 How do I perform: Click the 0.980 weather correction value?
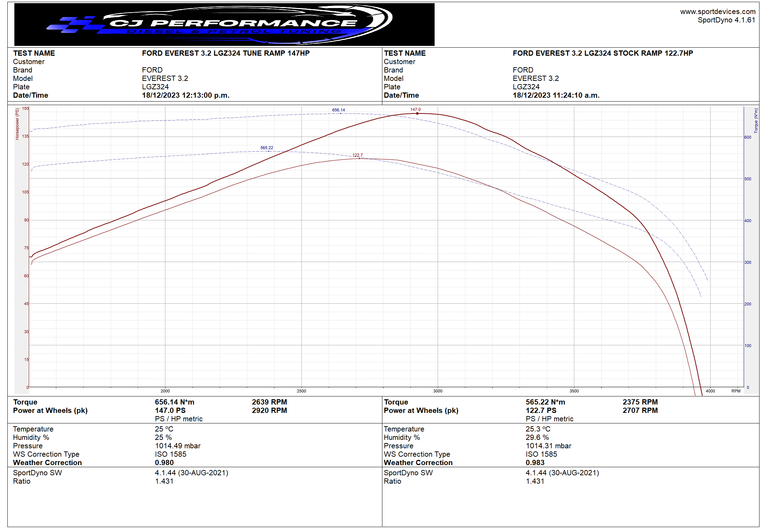(x=164, y=463)
